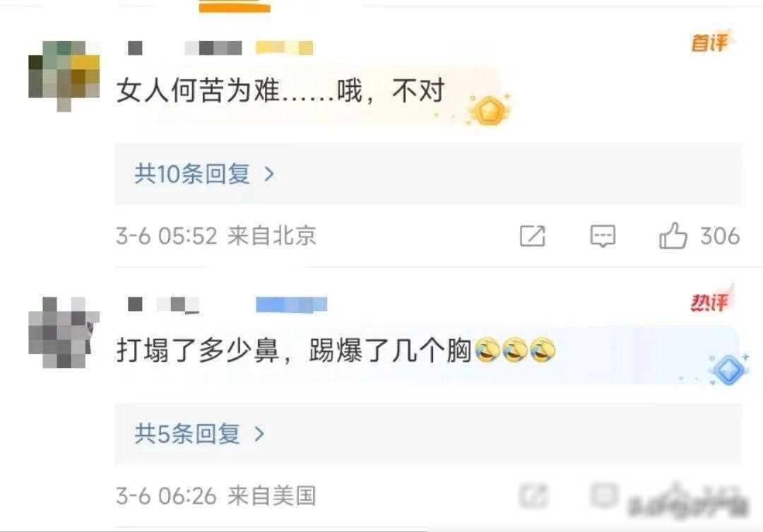763x532 pixels.
Task: Tap the blue membership tag beside the second username
Action: pos(292,305)
